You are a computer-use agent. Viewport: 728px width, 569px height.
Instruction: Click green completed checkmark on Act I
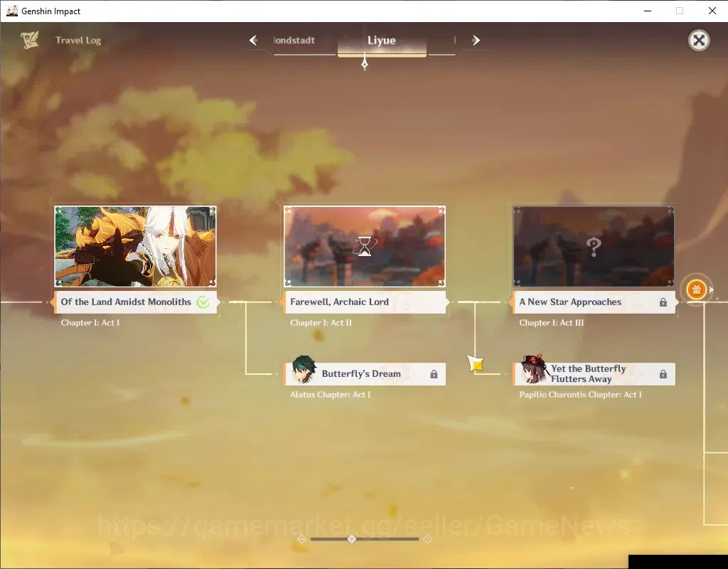pyautogui.click(x=203, y=302)
